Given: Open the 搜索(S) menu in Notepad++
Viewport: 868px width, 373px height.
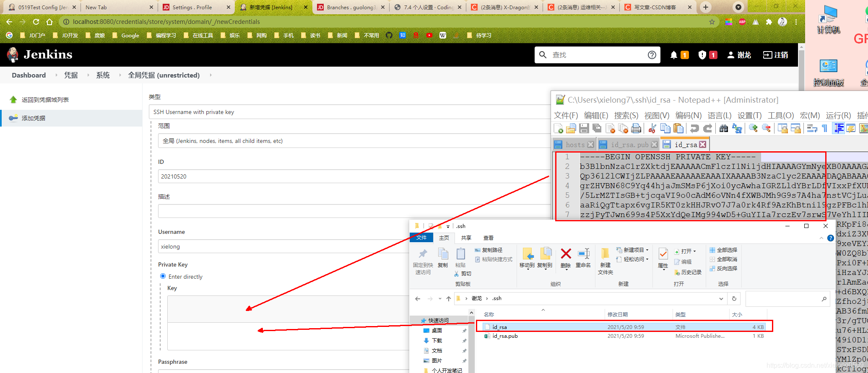Looking at the screenshot, I should click(626, 115).
